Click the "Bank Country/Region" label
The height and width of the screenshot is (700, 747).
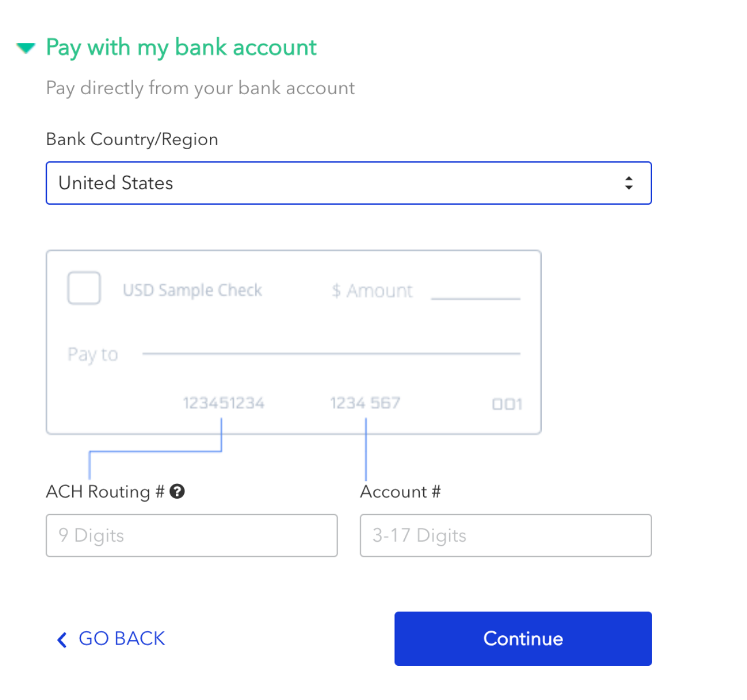click(x=132, y=139)
